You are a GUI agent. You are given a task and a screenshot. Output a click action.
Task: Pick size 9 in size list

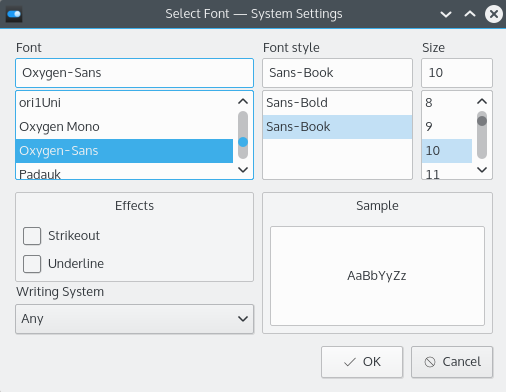tap(447, 127)
